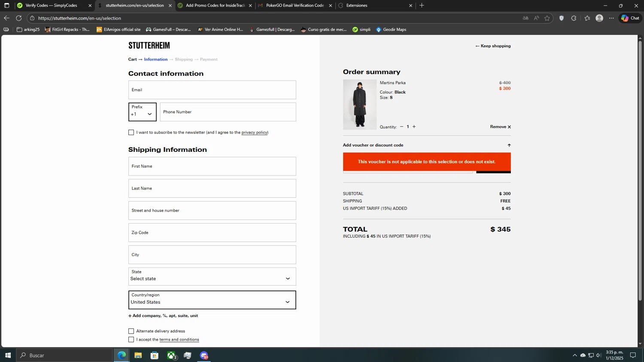644x362 pixels.
Task: Click Street and house number field
Action: 212,211
